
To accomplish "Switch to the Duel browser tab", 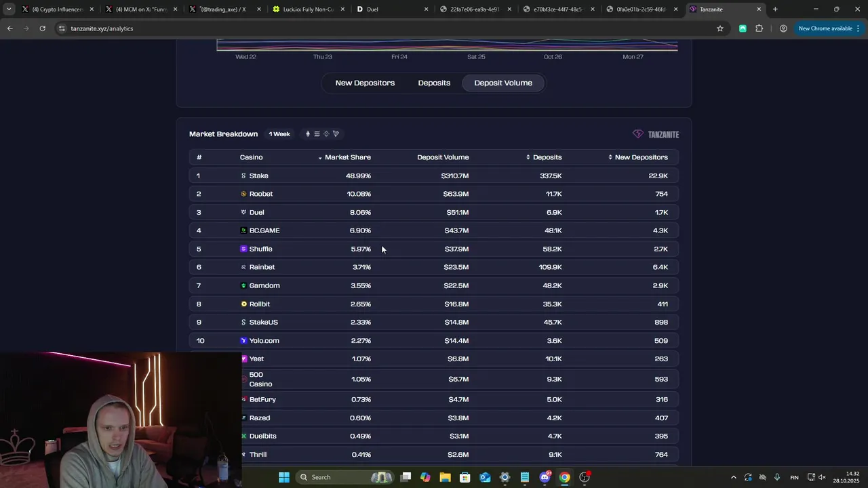I will (392, 9).
